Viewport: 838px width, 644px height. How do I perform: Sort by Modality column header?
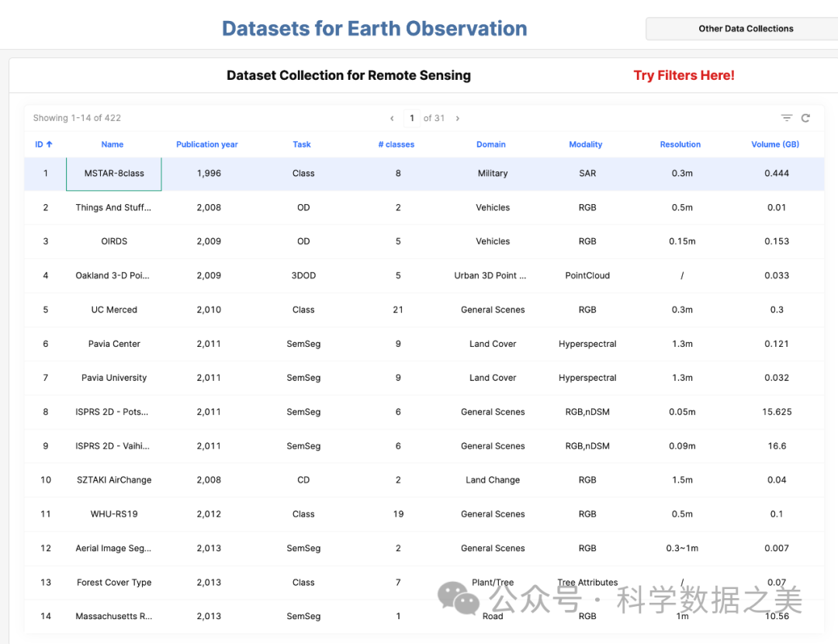point(586,144)
